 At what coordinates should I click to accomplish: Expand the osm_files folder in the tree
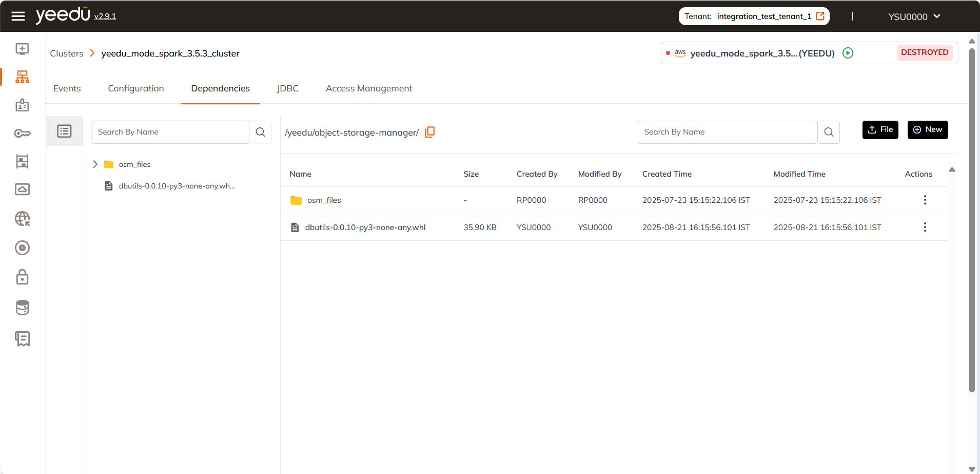(x=95, y=164)
